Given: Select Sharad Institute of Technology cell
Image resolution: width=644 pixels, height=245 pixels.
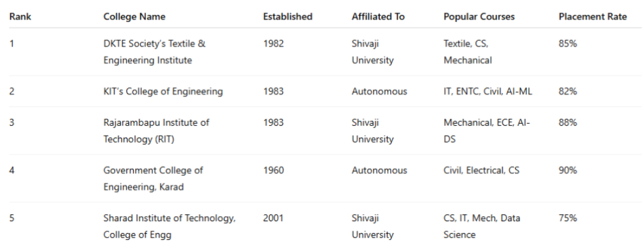Looking at the screenshot, I should coord(169,226).
